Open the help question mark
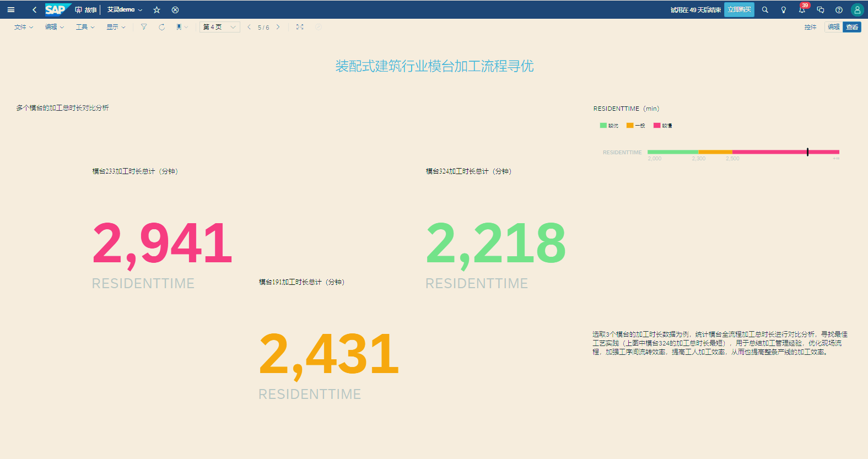 (839, 10)
